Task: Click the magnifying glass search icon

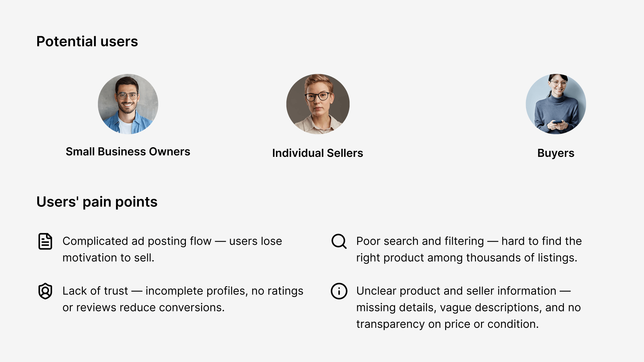Action: (339, 241)
